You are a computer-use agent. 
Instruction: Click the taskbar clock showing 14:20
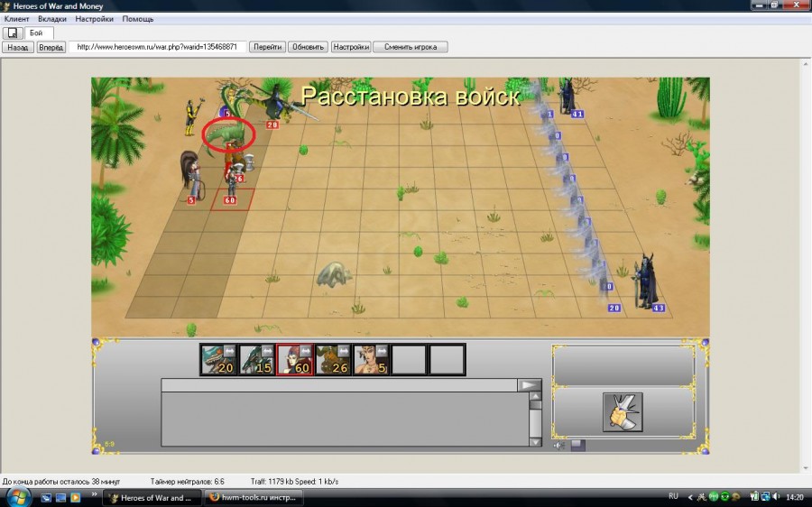(795, 498)
